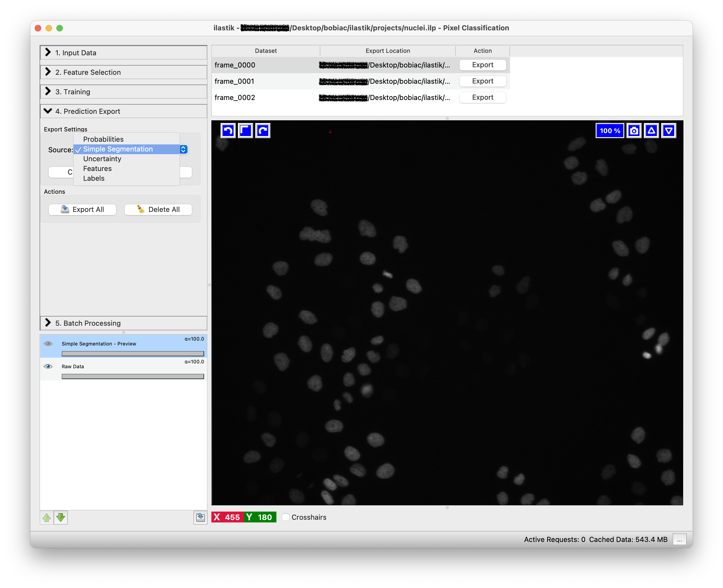Click the rotate left icon in viewer
723x588 pixels.
[228, 131]
